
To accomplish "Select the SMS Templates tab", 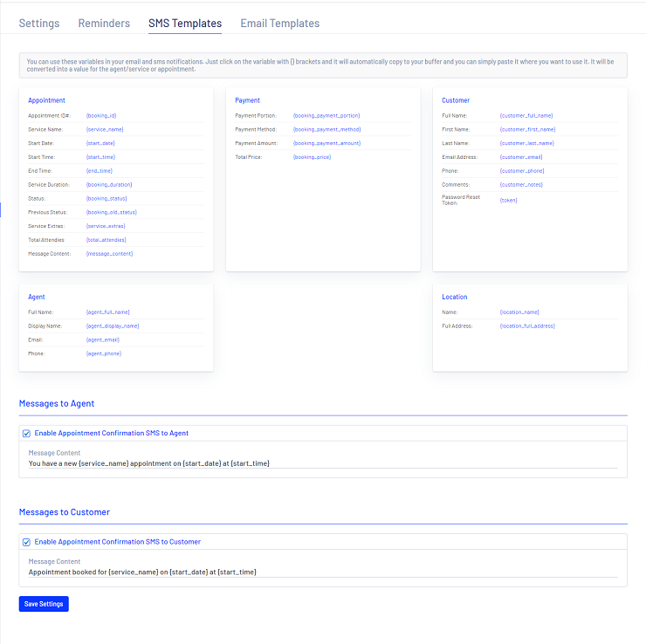I will (185, 24).
